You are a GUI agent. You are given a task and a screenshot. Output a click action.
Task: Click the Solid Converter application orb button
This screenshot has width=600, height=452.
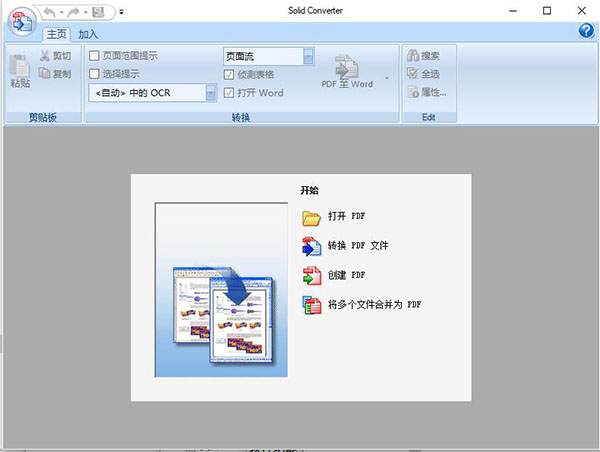coord(22,22)
